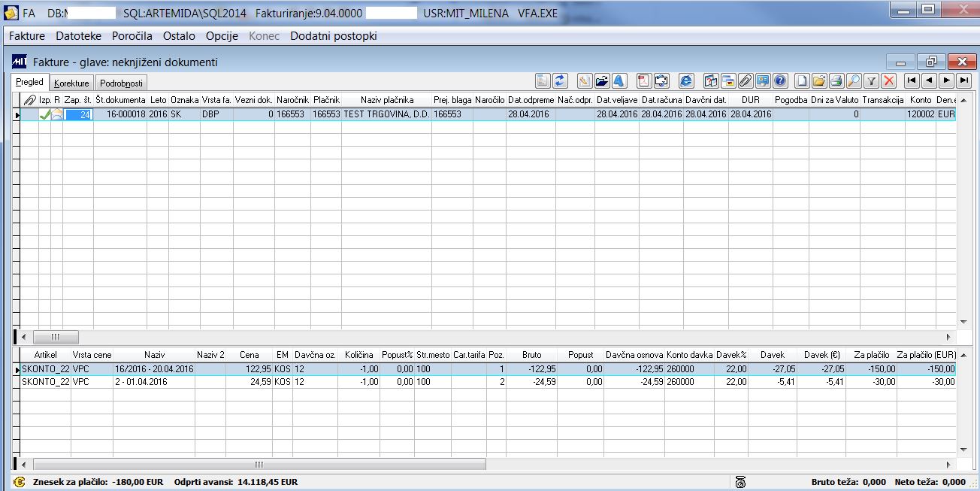Click the printer icon in toolbar

coord(836,80)
